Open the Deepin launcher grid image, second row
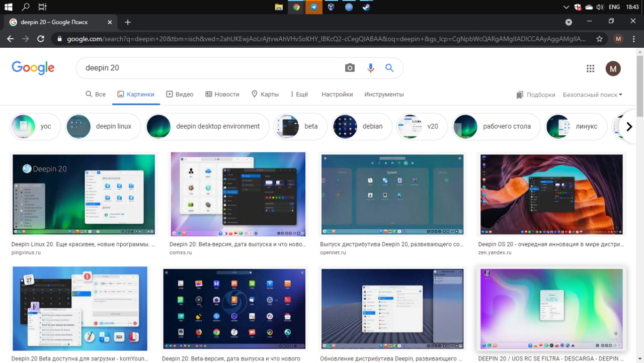The height and width of the screenshot is (363, 644). click(x=235, y=309)
